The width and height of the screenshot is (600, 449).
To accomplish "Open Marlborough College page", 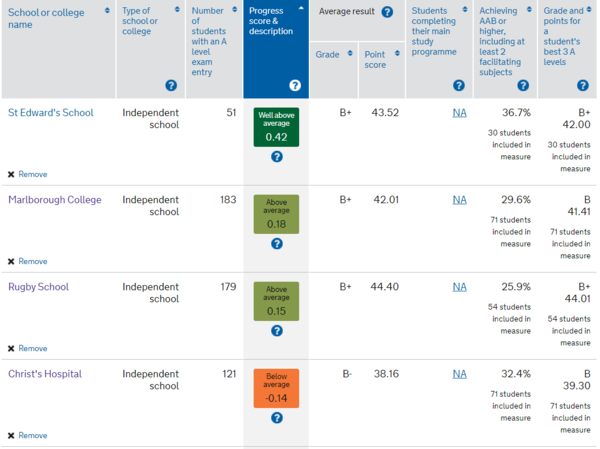I will click(55, 200).
